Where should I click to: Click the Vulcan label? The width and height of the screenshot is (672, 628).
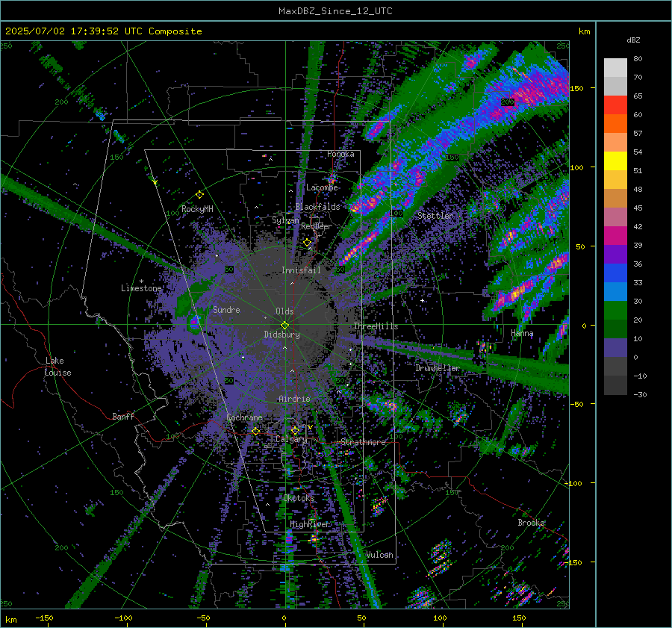pos(379,555)
